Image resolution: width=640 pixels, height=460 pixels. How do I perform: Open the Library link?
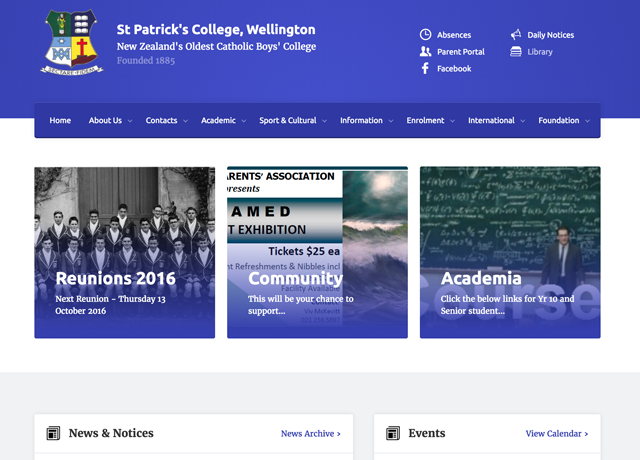click(540, 52)
